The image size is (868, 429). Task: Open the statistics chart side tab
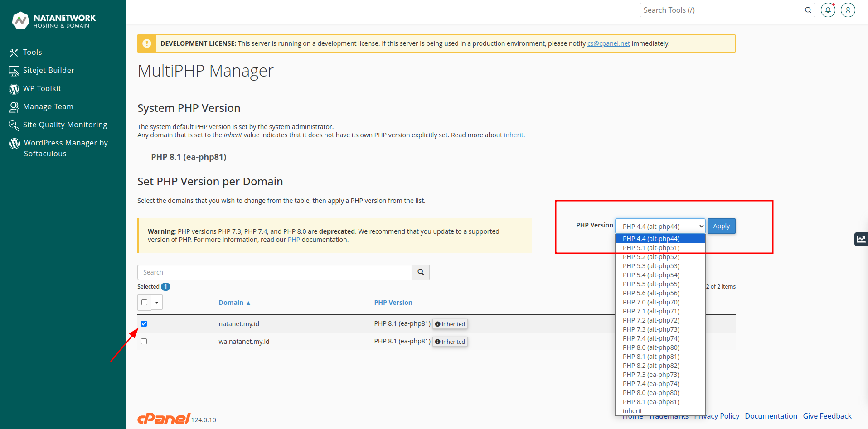[861, 239]
